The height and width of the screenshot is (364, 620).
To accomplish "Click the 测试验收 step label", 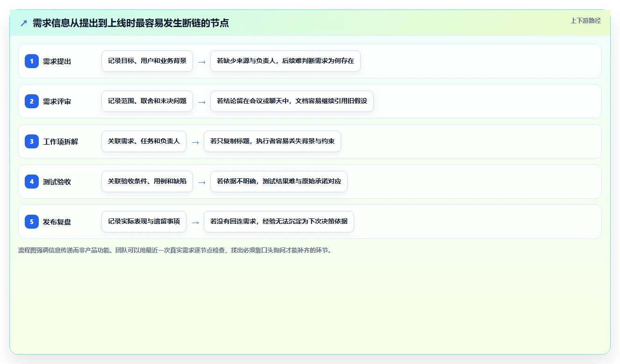I will pyautogui.click(x=57, y=182).
